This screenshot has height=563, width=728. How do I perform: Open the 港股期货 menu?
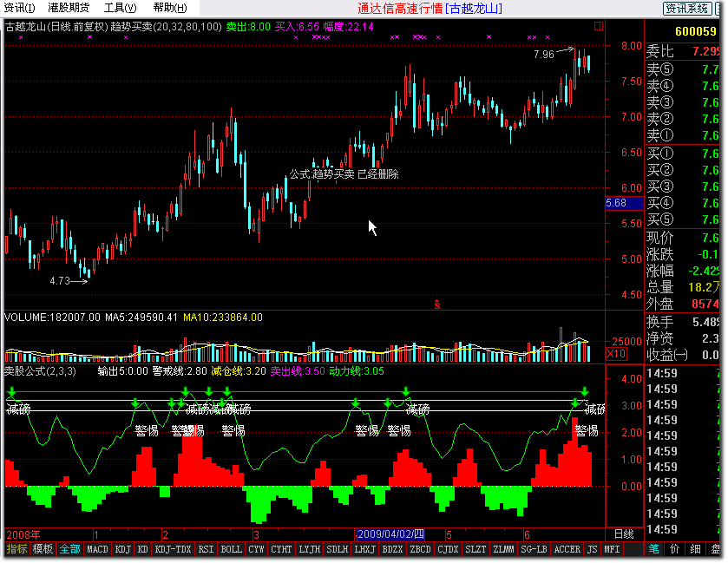(x=69, y=8)
